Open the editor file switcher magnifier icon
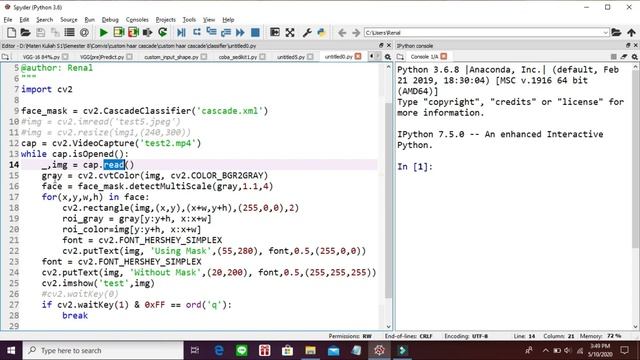Viewport: 640px width, 360px height. [x=388, y=57]
